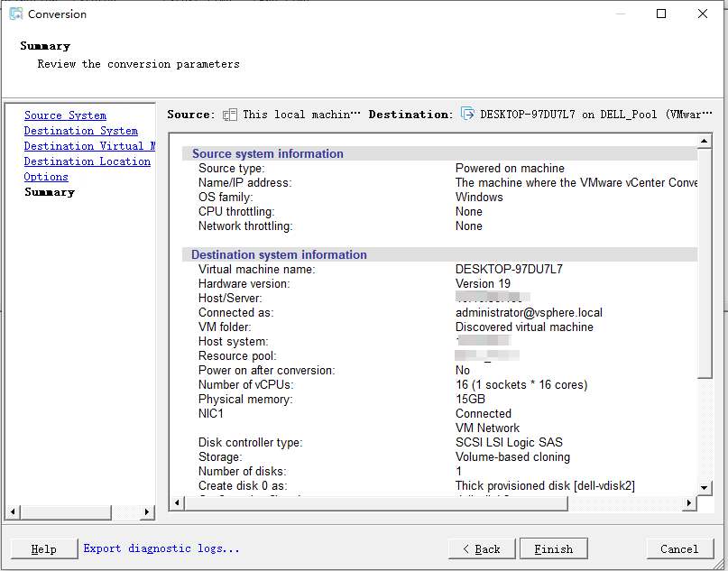Click summary panel scroll up arrow
The height and width of the screenshot is (571, 728).
(705, 141)
